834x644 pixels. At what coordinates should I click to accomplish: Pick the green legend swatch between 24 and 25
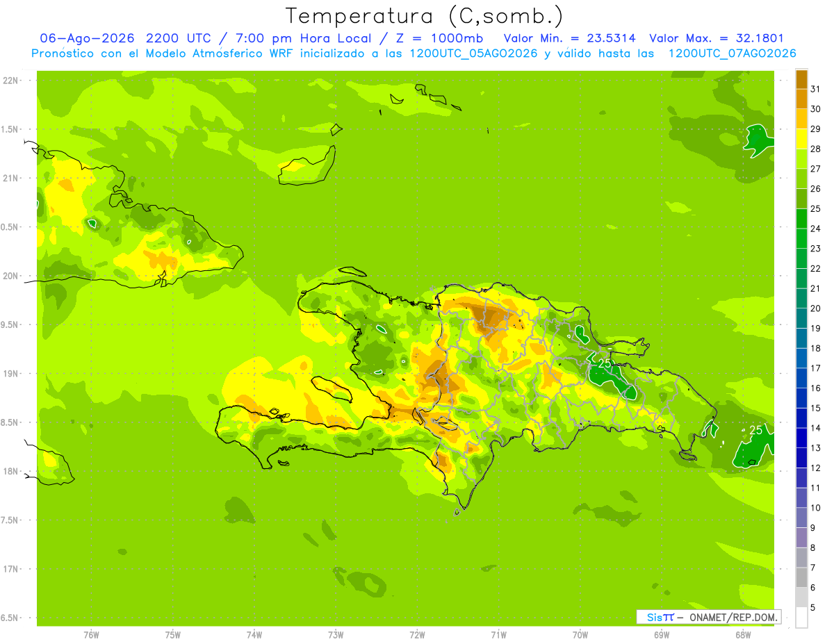[801, 218]
